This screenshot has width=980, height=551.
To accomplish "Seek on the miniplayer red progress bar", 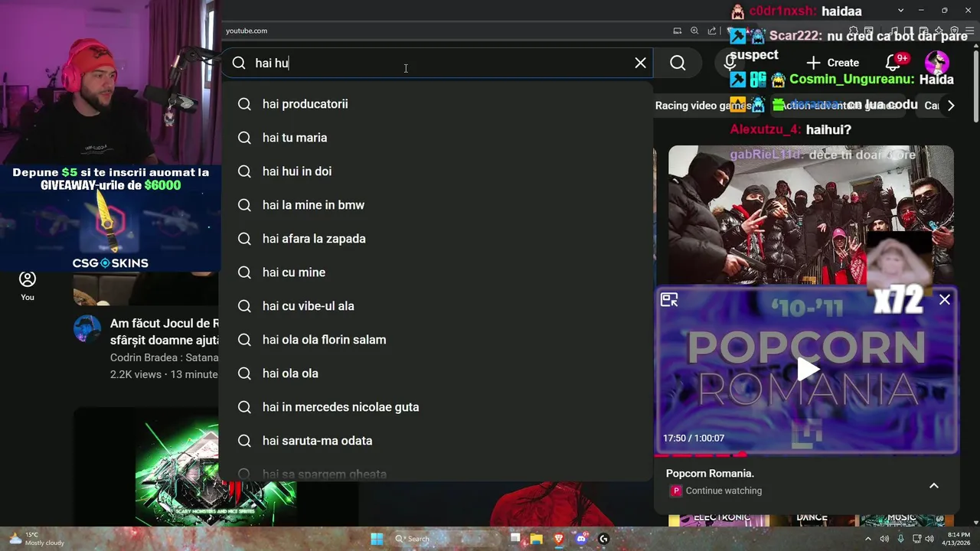I will coord(806,454).
